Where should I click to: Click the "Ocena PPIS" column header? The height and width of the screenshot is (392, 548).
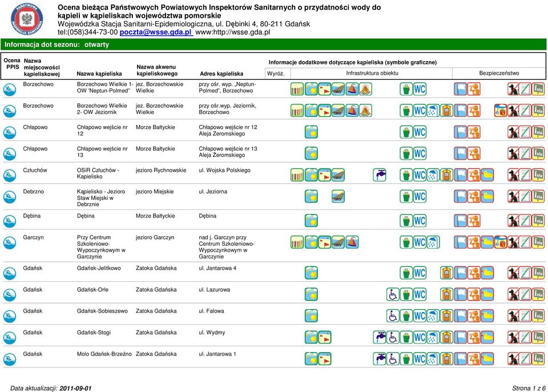pos(12,63)
